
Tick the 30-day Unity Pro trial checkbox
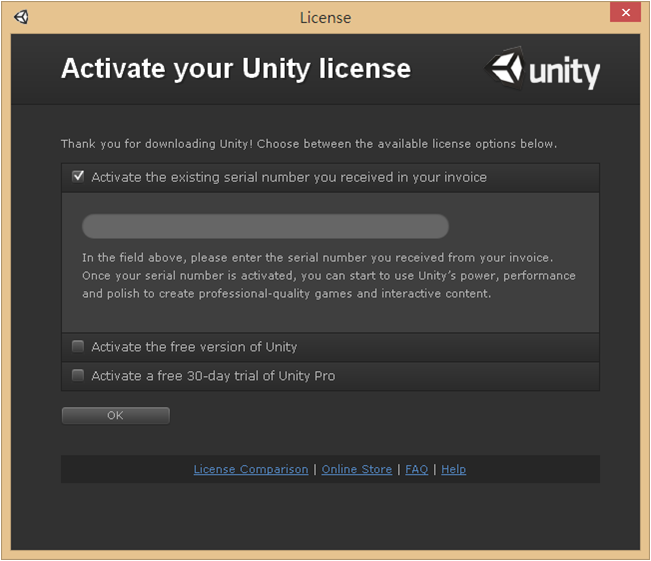78,376
